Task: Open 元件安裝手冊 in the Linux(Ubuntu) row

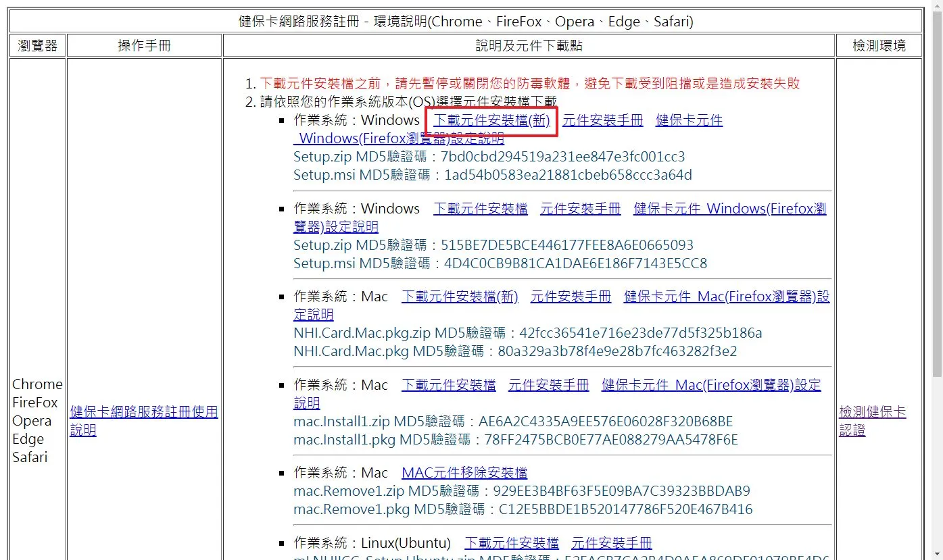Action: [612, 543]
